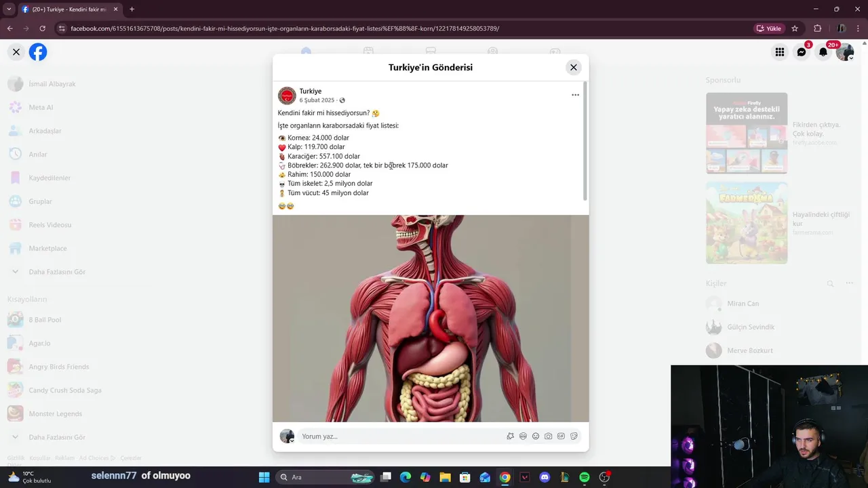Open a new browser tab
868x488 pixels.
[132, 9]
